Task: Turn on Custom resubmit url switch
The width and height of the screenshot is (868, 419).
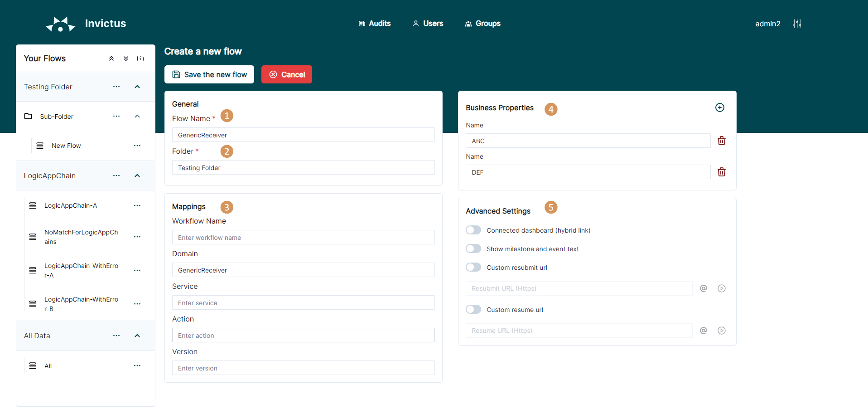Action: click(x=473, y=268)
